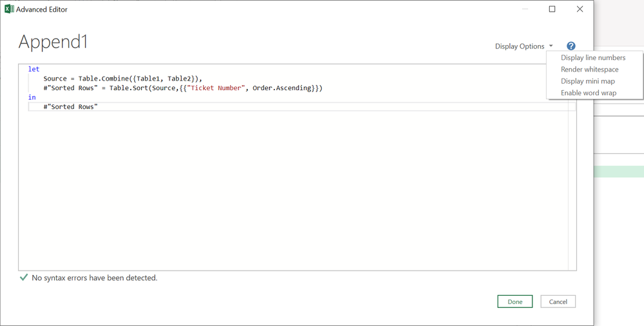This screenshot has width=644, height=326.
Task: Click the 'in' keyword line
Action: pos(32,97)
